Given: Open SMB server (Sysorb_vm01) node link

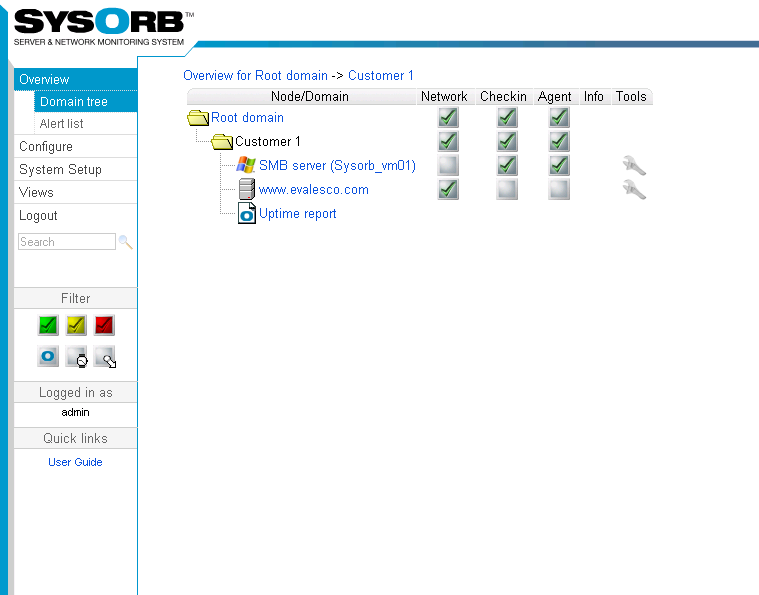Looking at the screenshot, I should 337,166.
